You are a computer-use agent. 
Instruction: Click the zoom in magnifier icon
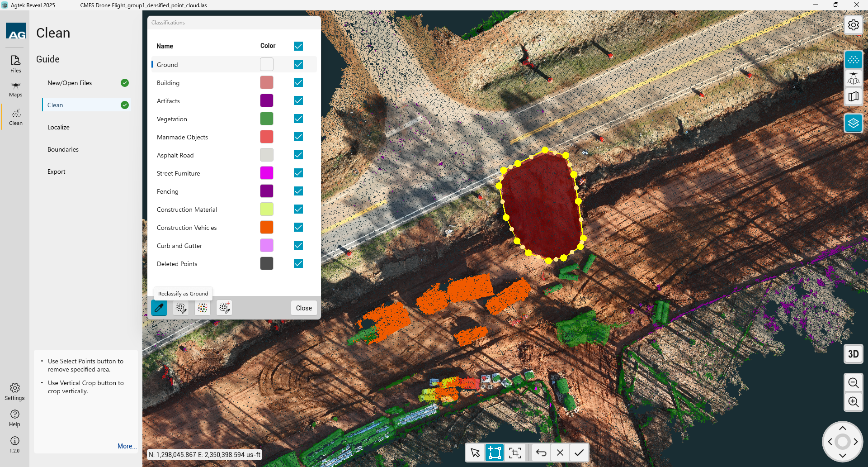pyautogui.click(x=853, y=402)
